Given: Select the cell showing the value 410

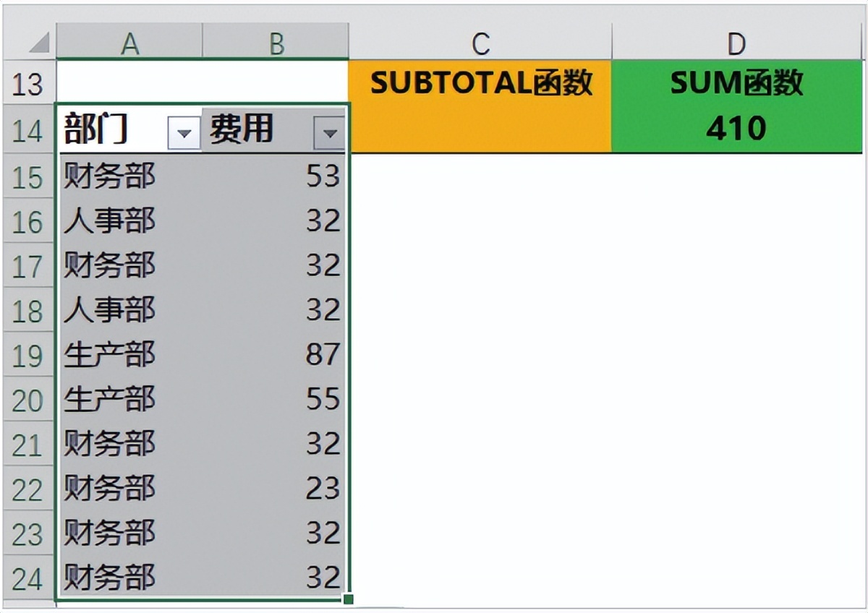Looking at the screenshot, I should (736, 132).
